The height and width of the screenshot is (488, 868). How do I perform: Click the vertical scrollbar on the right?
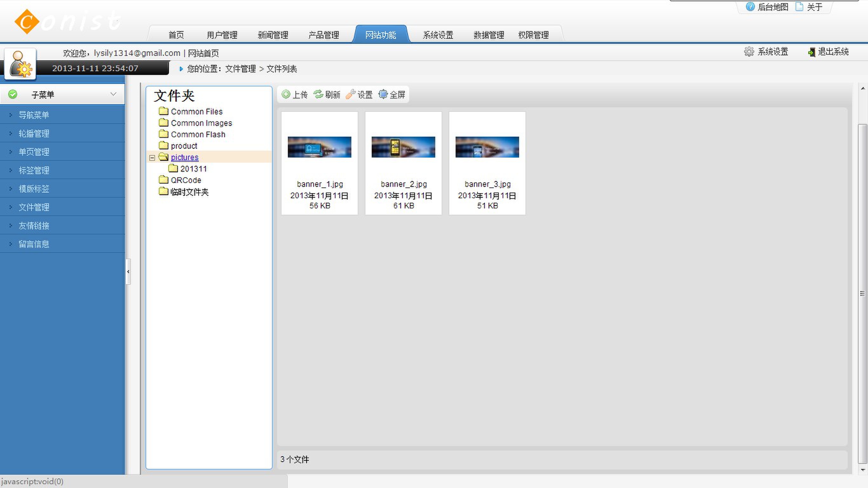tap(862, 293)
